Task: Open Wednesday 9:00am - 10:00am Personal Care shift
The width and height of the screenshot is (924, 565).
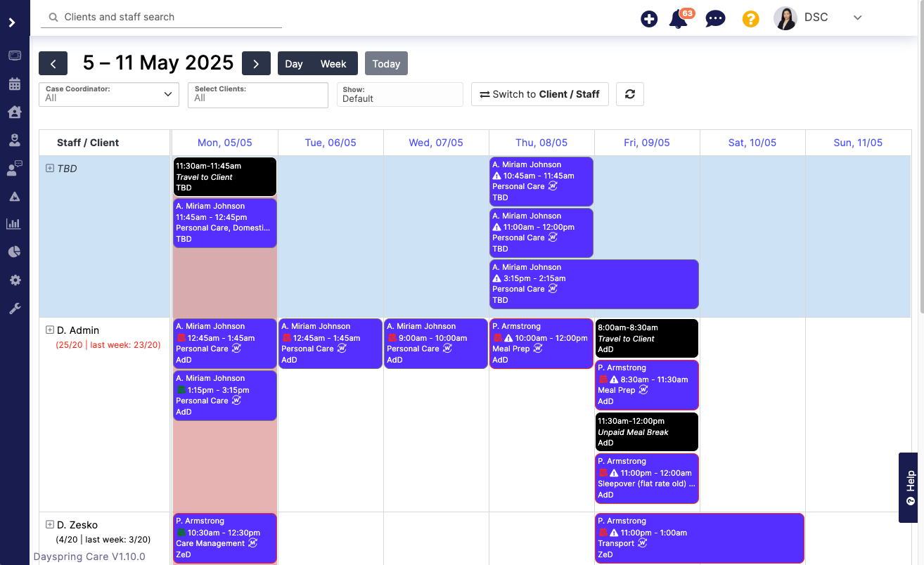Action: click(436, 343)
